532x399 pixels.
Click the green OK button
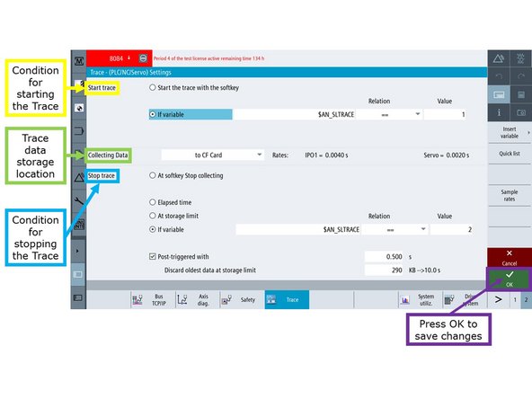(x=510, y=279)
